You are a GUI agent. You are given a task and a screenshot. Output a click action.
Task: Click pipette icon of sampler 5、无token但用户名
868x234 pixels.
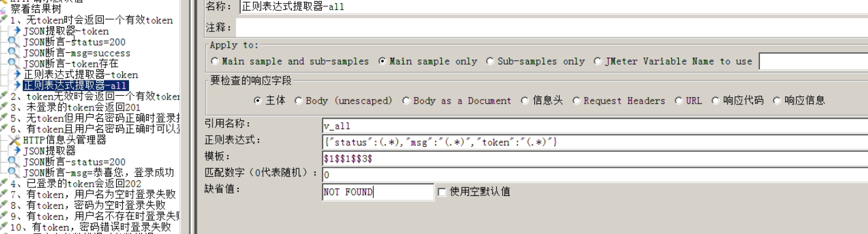pos(4,118)
